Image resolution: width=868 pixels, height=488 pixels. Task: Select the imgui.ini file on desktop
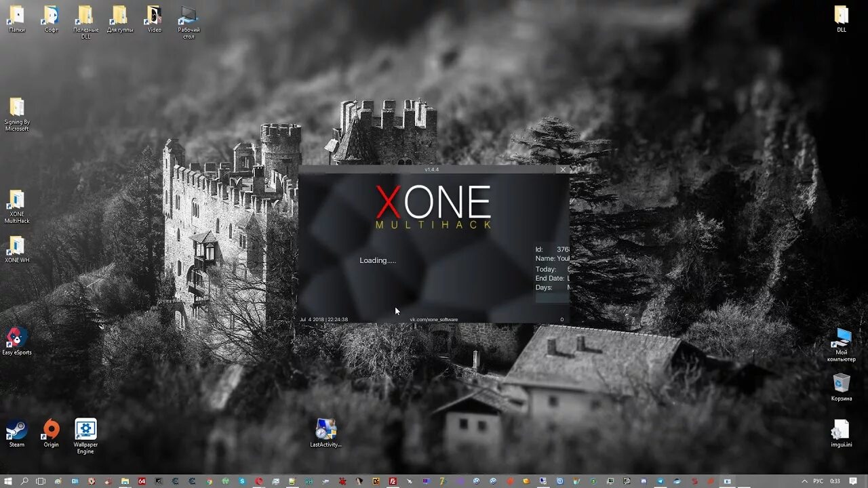pyautogui.click(x=841, y=434)
